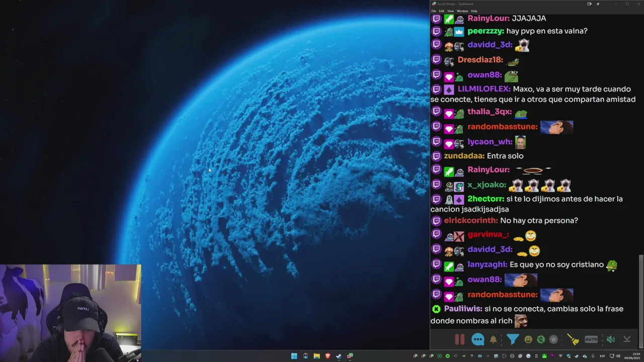The width and height of the screenshot is (644, 362).
Task: Toggle the green crossed-out dollar icon
Action: pos(541,339)
